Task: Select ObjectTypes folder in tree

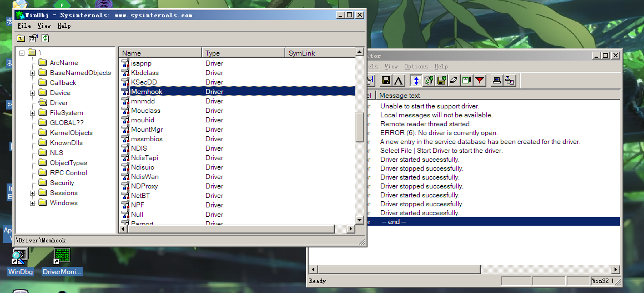Action: pos(63,162)
